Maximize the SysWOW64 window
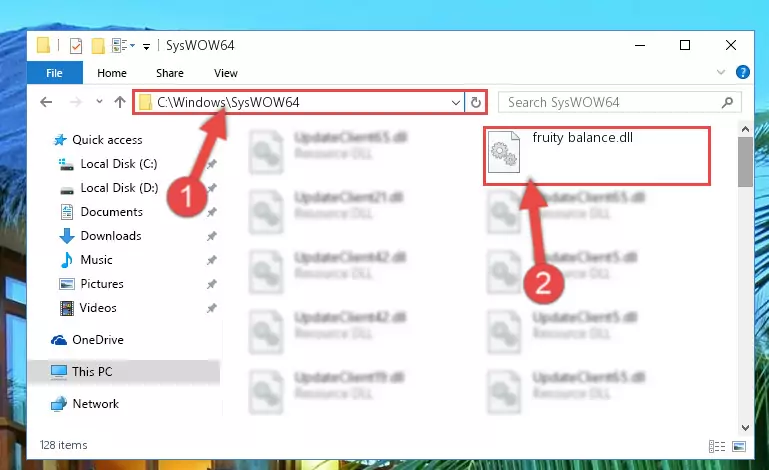The width and height of the screenshot is (769, 470). [x=685, y=45]
